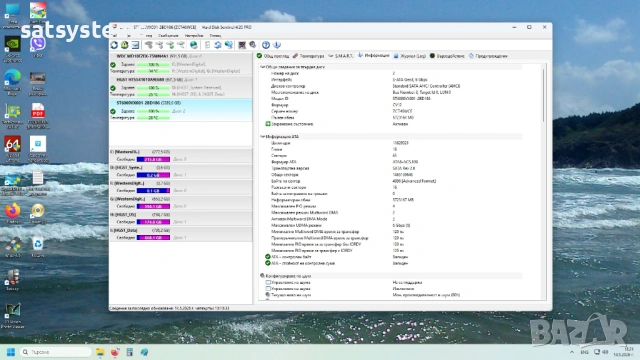The image size is (640, 360).
Task: Click the first gray disk test toolbar icon
Action: (x=149, y=45)
